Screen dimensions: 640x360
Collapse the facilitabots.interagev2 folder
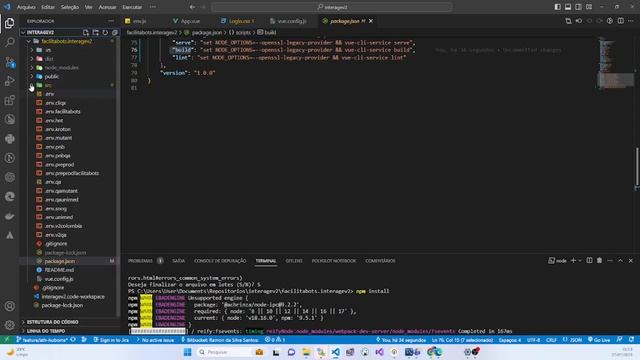[x=29, y=41]
